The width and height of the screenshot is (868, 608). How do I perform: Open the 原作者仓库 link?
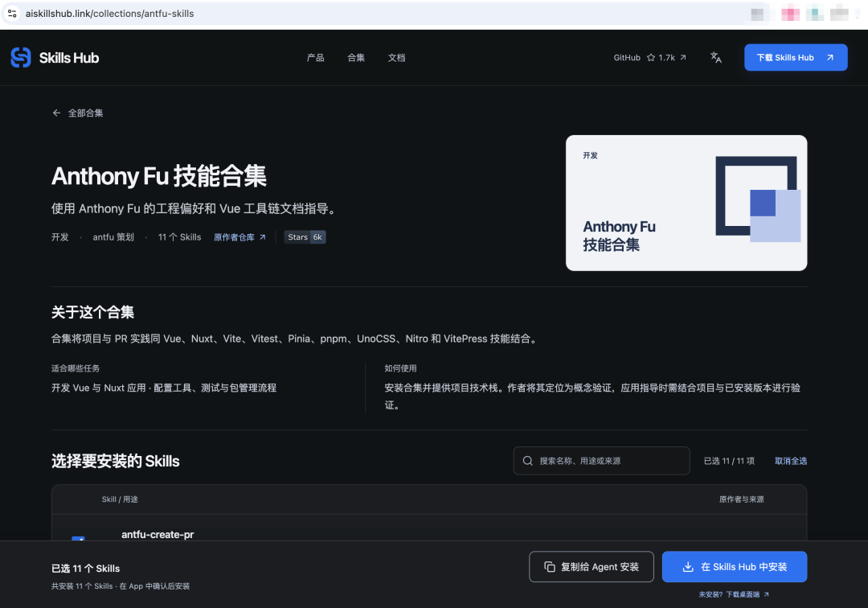tap(240, 237)
